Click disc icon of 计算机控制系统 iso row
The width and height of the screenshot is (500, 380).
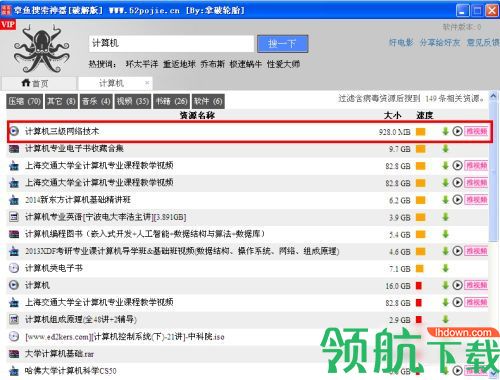(14, 337)
